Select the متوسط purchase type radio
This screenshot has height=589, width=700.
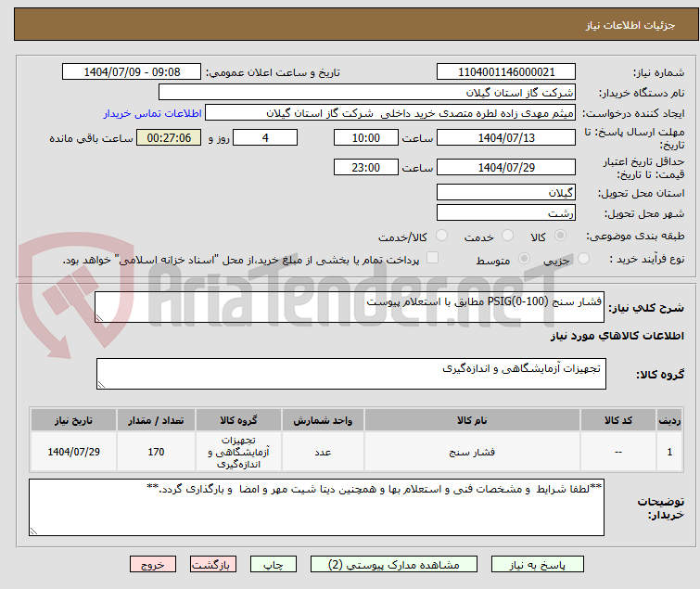pyautogui.click(x=524, y=259)
